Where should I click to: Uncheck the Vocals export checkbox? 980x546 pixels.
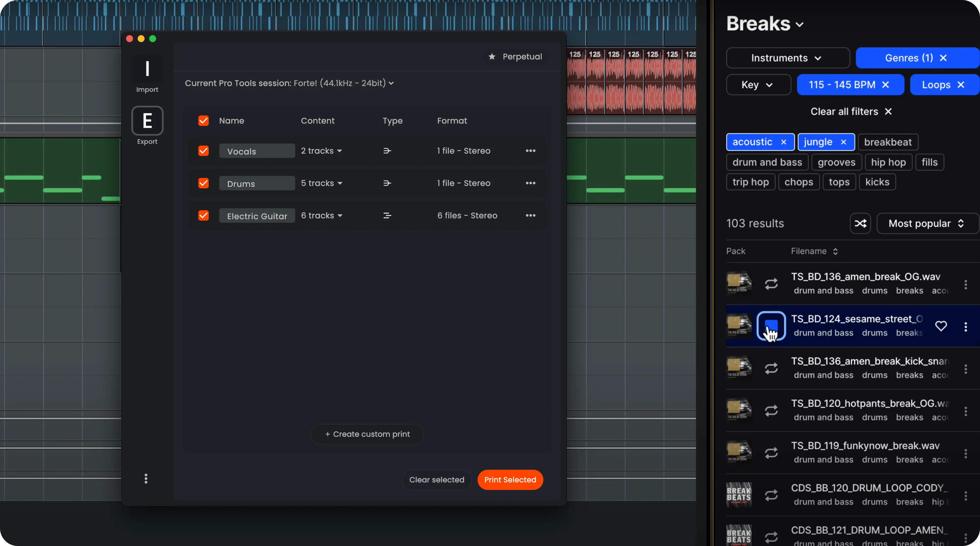(x=204, y=151)
